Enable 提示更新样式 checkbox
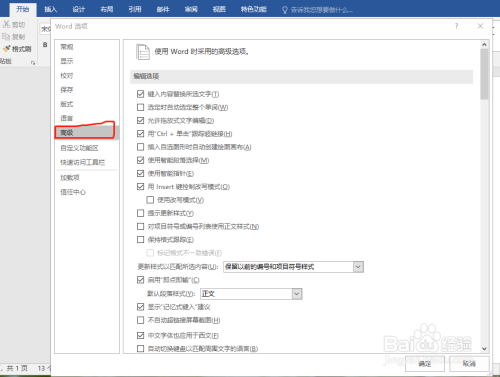 pyautogui.click(x=141, y=213)
